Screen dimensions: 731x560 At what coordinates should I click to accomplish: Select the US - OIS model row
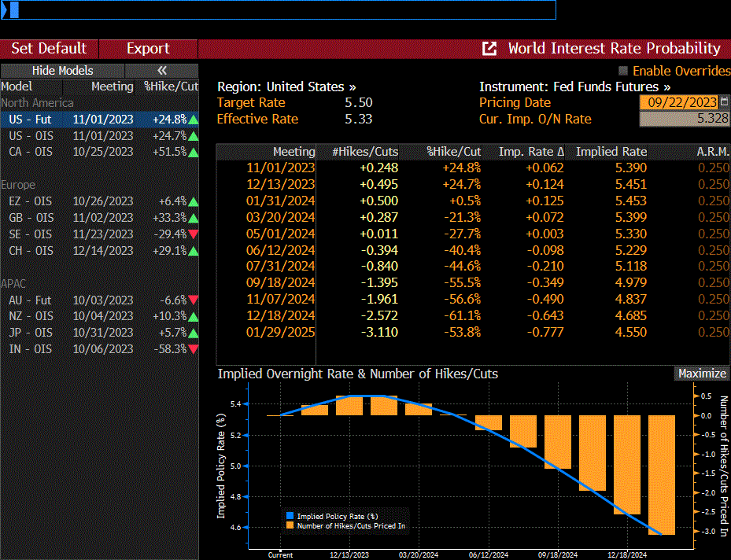point(99,135)
